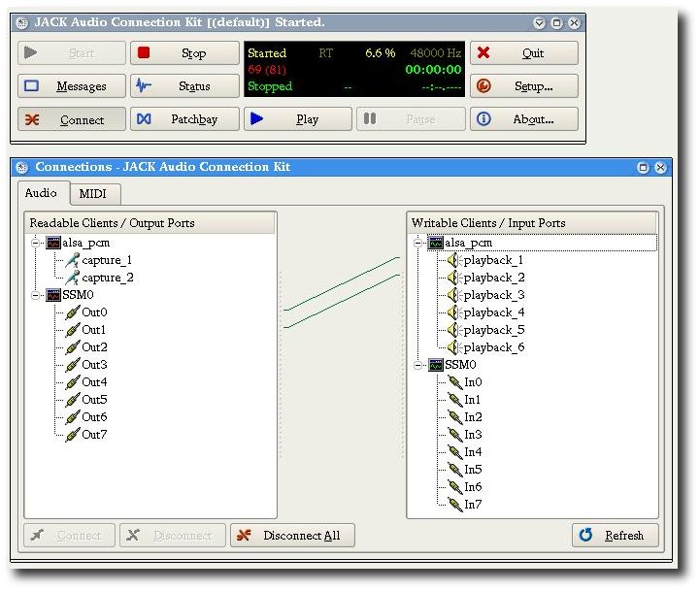Collapse alsa_pcm in Readable Clients

pyautogui.click(x=36, y=243)
